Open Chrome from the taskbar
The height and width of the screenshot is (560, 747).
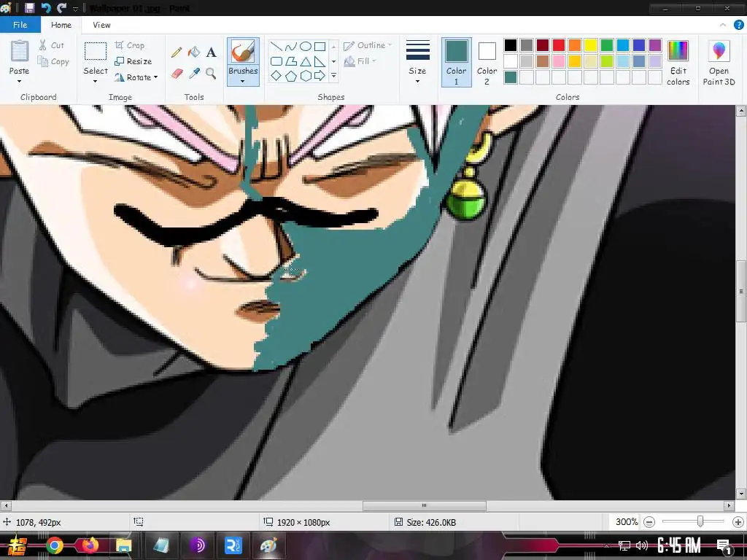tap(55, 545)
